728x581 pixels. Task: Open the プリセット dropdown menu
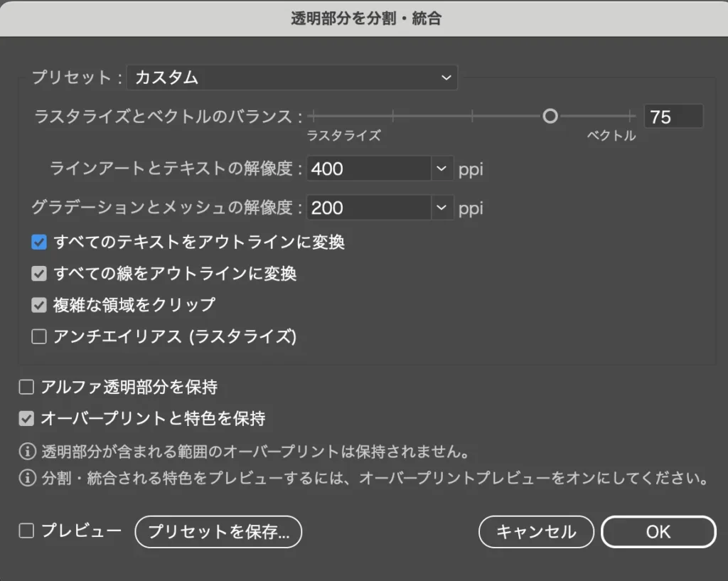pyautogui.click(x=291, y=78)
